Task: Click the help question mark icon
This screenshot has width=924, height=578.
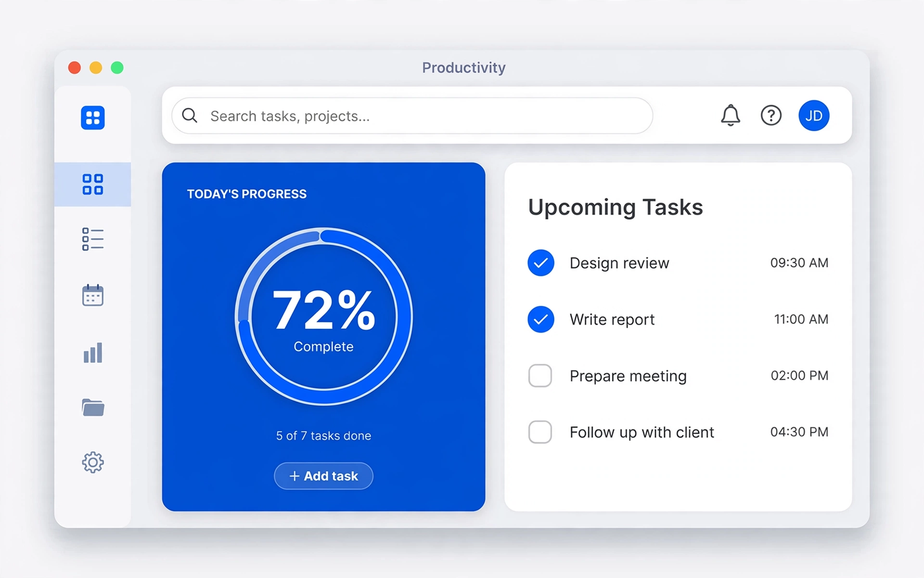Action: [771, 116]
